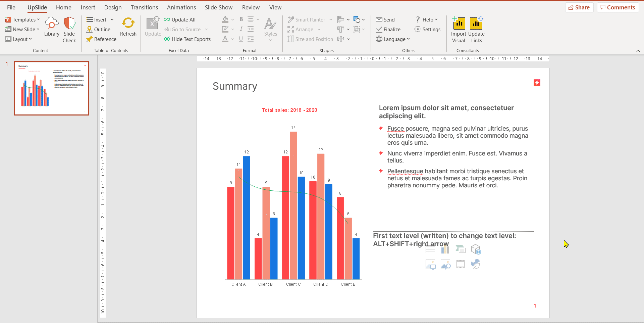Switch to the Design ribbon tab
The width and height of the screenshot is (644, 323).
click(113, 7)
